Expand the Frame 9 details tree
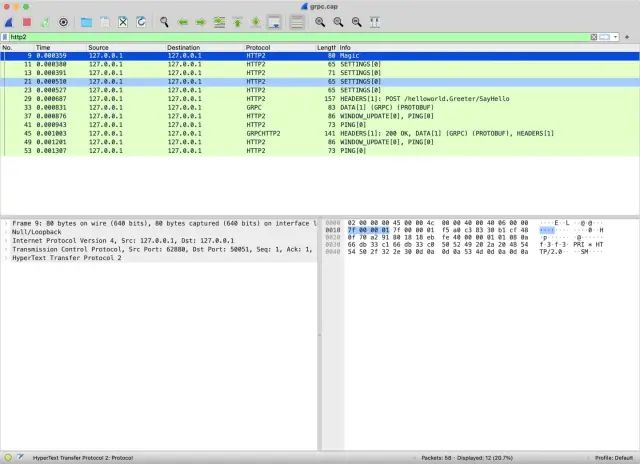The height and width of the screenshot is (464, 640). pos(6,224)
